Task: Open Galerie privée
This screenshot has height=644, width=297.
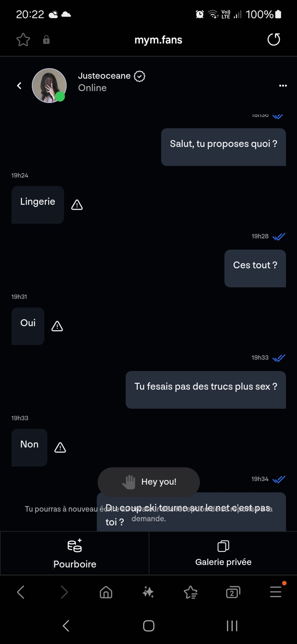Action: coord(223,553)
